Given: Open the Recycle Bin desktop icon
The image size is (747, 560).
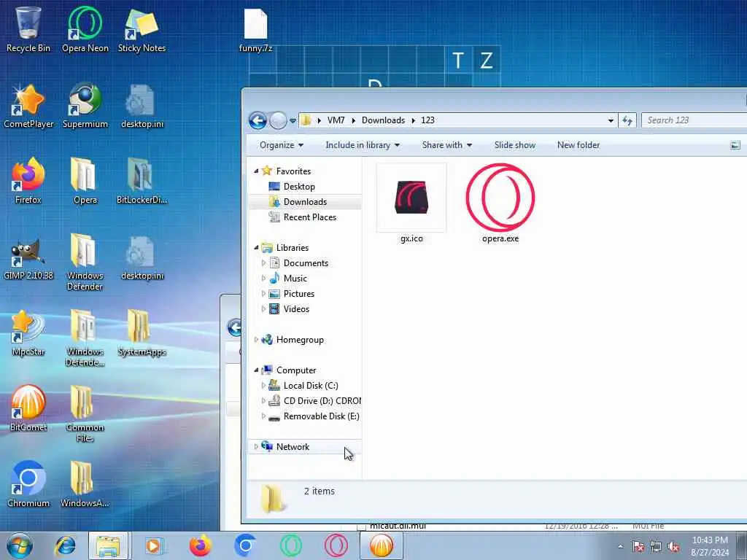Looking at the screenshot, I should [28, 29].
